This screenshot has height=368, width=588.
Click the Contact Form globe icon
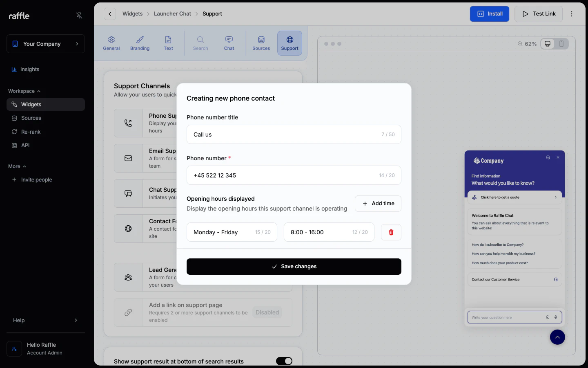pos(128,229)
